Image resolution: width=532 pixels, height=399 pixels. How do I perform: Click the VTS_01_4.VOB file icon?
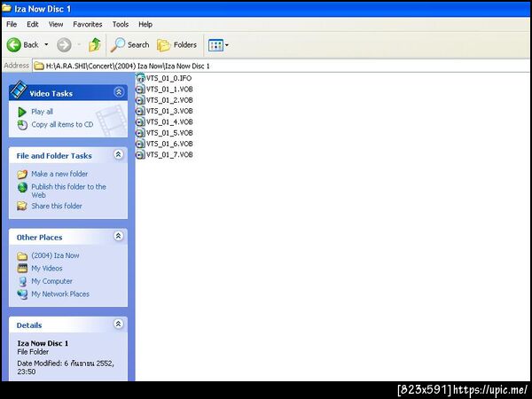click(140, 121)
